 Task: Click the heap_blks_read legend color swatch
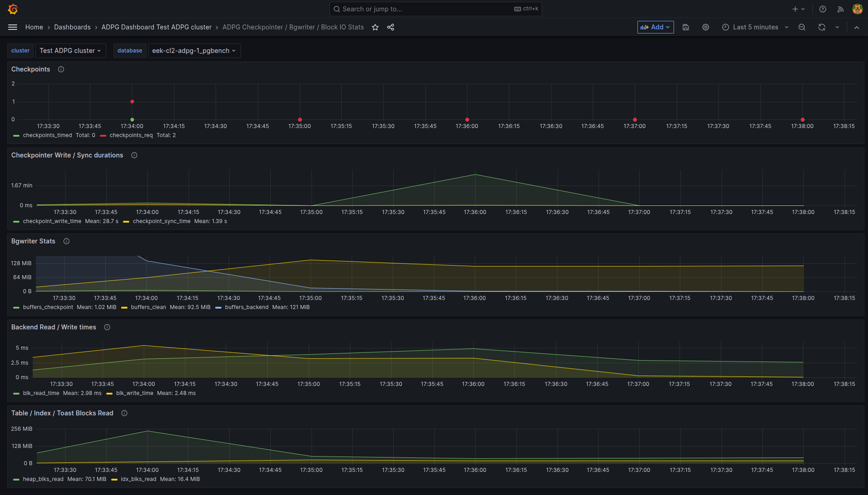tap(16, 479)
